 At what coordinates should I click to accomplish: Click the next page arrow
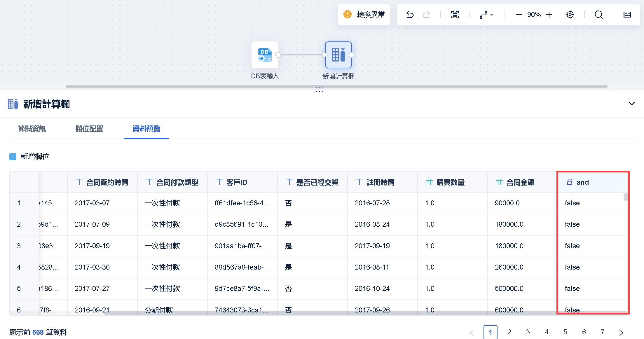621,332
